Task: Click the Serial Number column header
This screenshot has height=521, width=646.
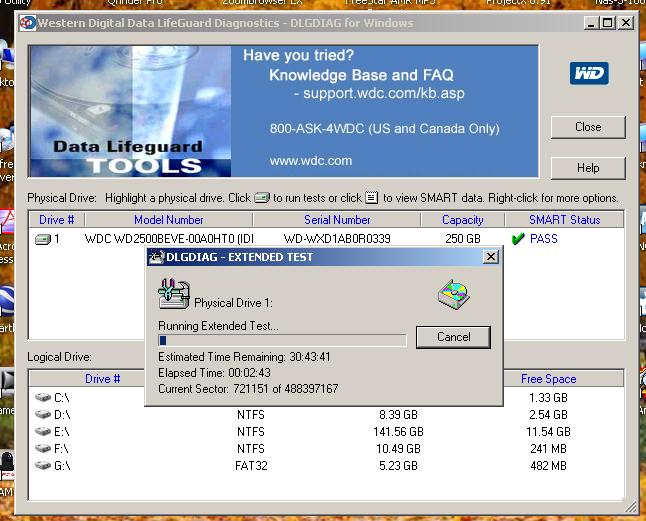Action: pos(337,220)
